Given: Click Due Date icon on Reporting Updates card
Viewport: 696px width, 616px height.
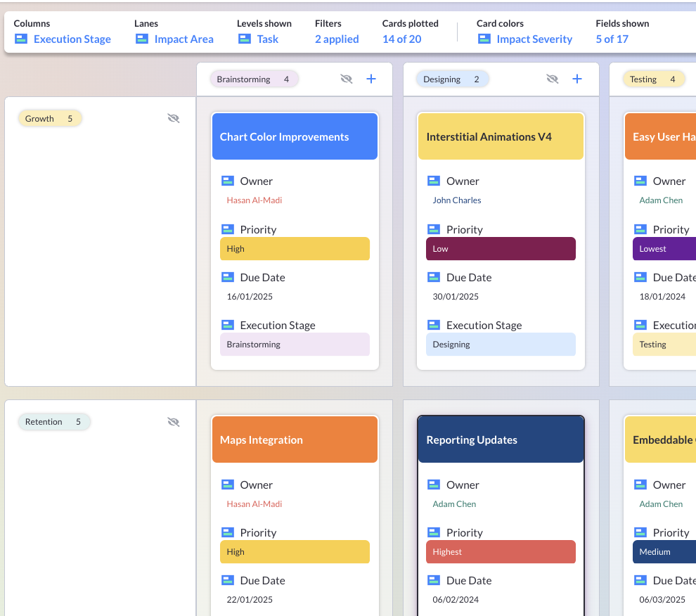Looking at the screenshot, I should (x=434, y=580).
